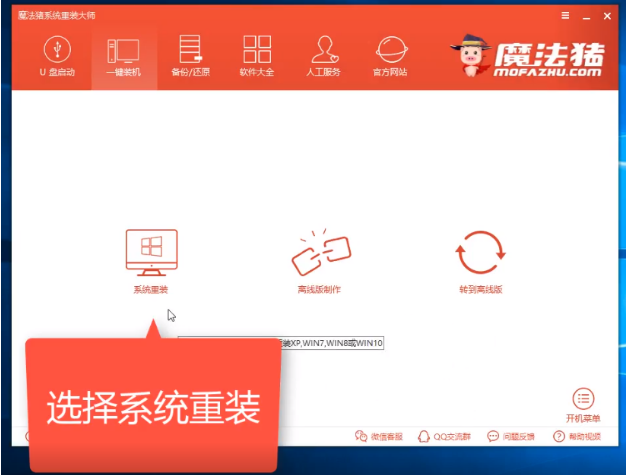627x475 pixels.
Task: Open the 备份/还原 tab
Action: coord(190,56)
